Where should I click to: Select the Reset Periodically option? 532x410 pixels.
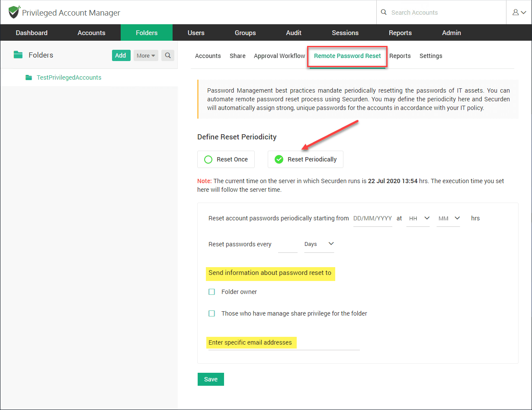point(305,159)
